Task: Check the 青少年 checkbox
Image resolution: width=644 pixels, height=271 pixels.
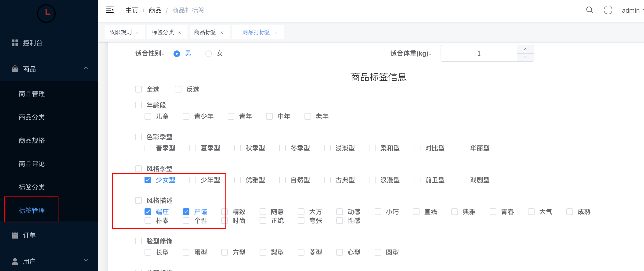Action: click(x=186, y=116)
